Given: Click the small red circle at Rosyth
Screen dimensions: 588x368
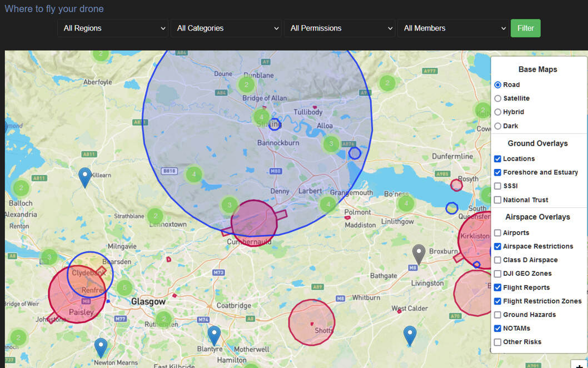Looking at the screenshot, I should click(456, 185).
